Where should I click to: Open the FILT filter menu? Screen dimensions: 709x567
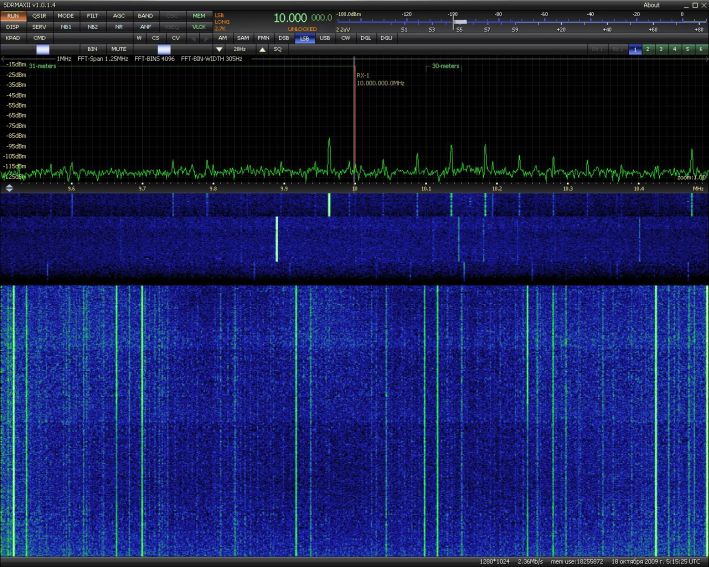click(x=92, y=16)
